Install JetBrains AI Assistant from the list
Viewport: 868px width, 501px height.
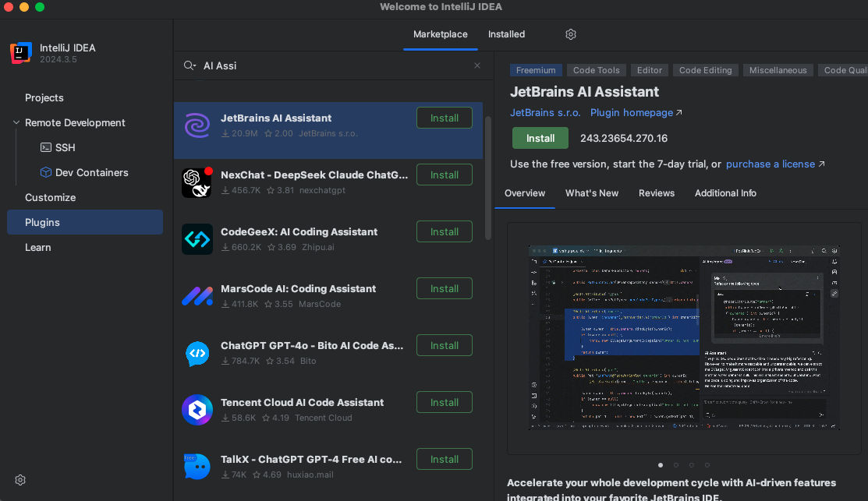445,118
